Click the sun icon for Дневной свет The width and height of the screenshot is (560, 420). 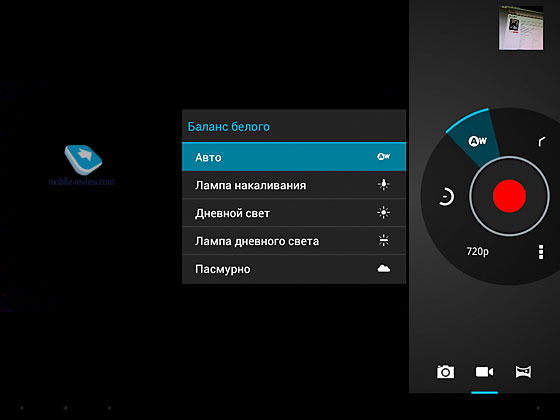384,212
